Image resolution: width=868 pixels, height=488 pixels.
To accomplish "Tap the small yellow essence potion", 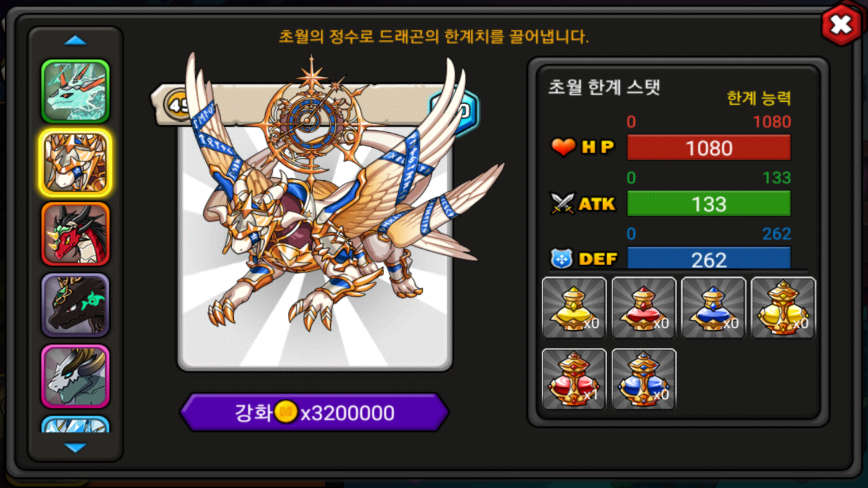I will click(574, 308).
